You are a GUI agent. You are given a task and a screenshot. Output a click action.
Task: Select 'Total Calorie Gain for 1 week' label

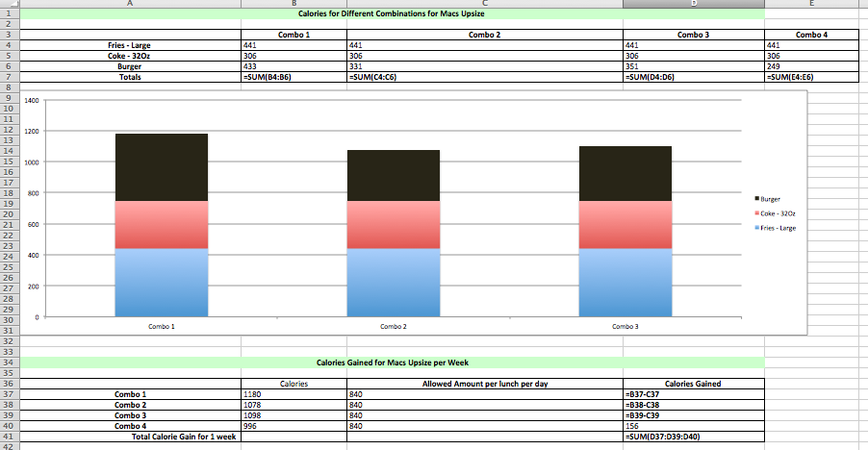(x=131, y=437)
